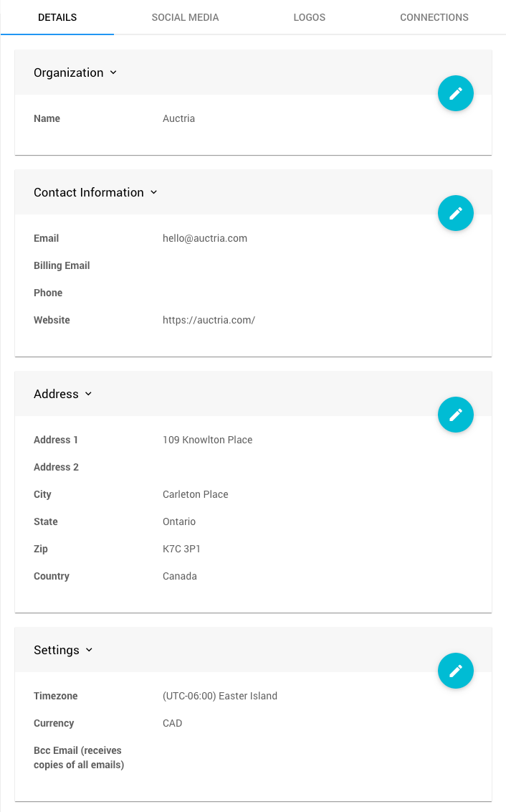This screenshot has width=506, height=812.
Task: Click the Address section edit pencil button
Action: [456, 415]
